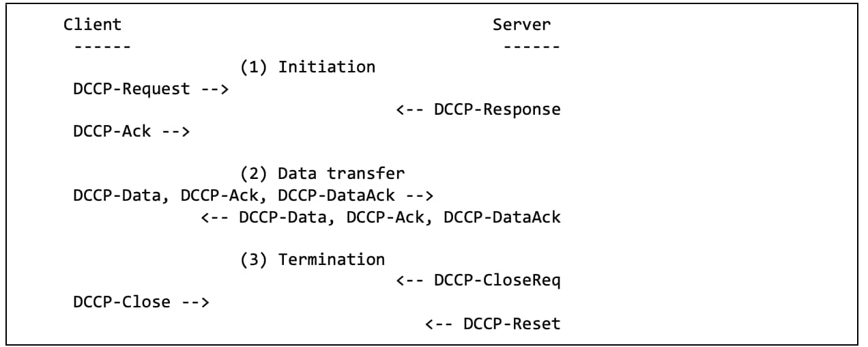Click DCCP-DataAck in the server-to-client line
The image size is (868, 347).
point(502,217)
